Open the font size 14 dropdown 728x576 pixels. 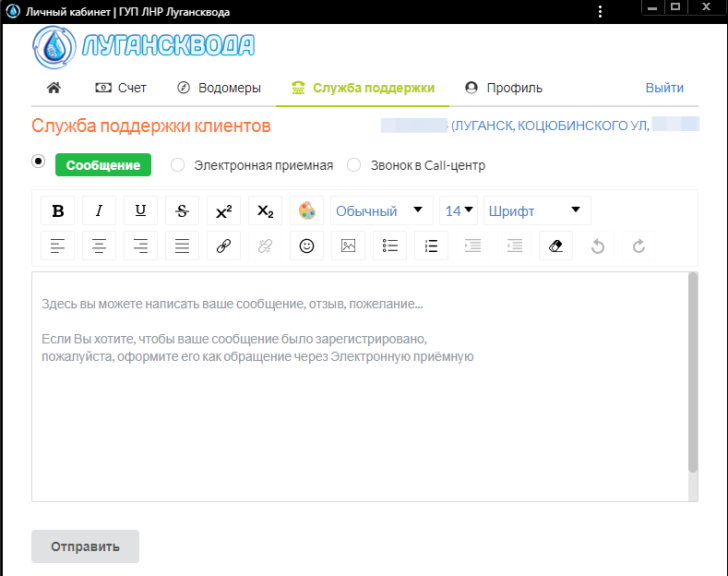coord(459,210)
